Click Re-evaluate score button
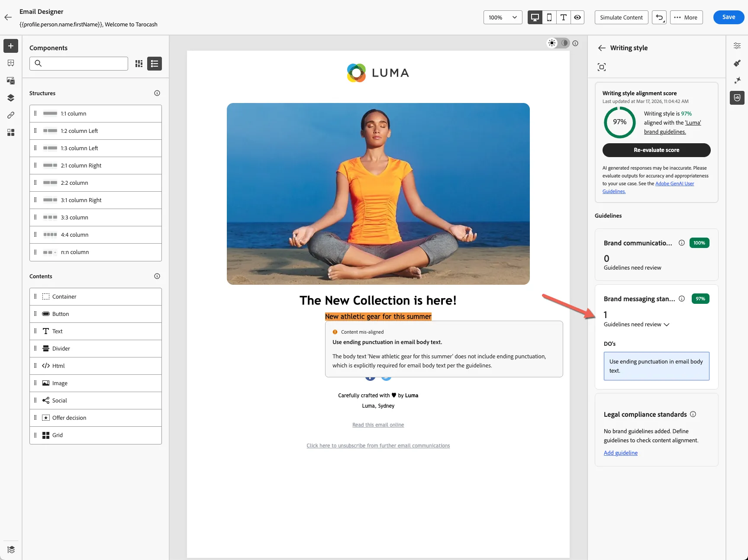 tap(656, 150)
